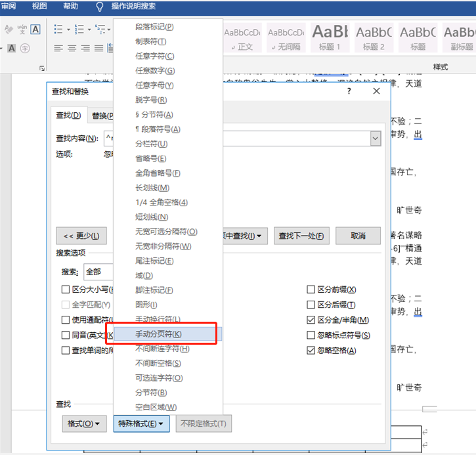Click the numbered list icon
Image resolution: width=476 pixels, height=455 pixels.
79,30
